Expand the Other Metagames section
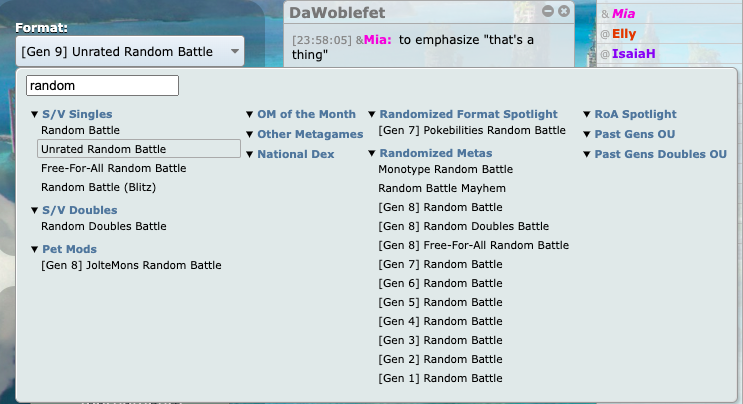 [309, 134]
